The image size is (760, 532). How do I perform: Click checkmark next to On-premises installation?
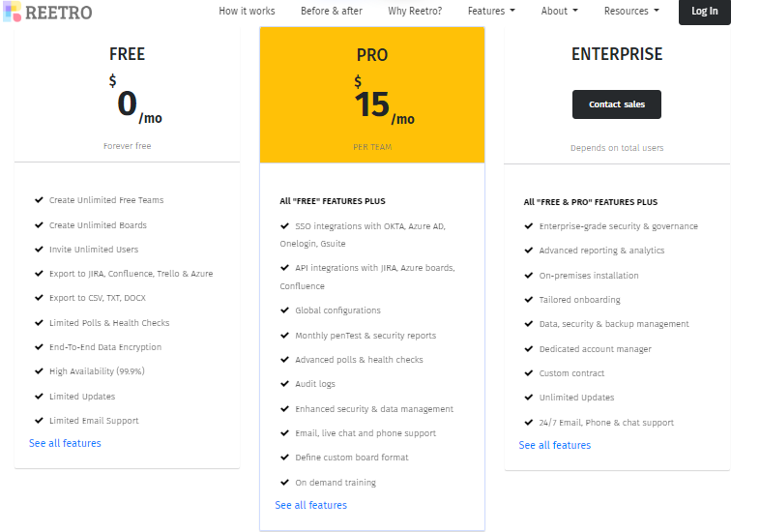[x=529, y=276]
